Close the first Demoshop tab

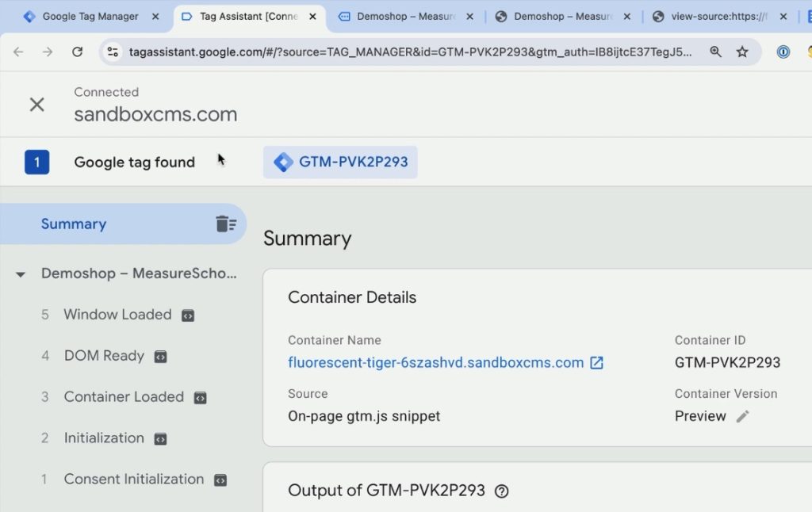[x=469, y=17]
